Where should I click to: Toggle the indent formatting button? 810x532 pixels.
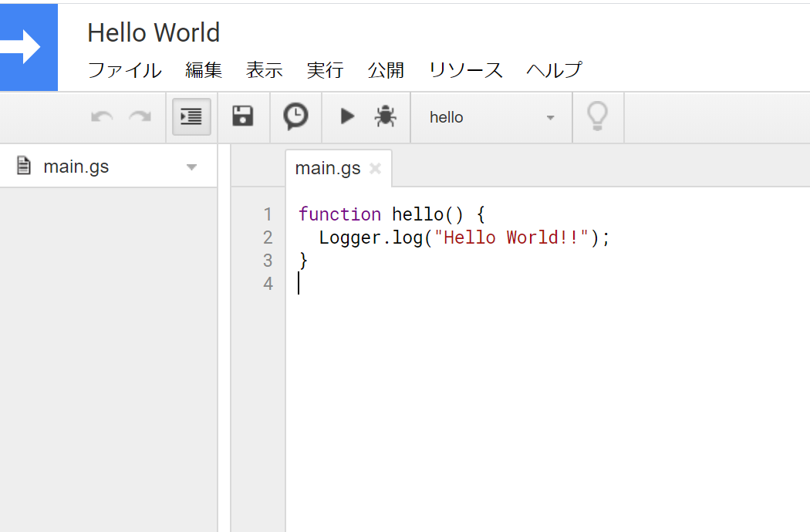click(x=191, y=117)
